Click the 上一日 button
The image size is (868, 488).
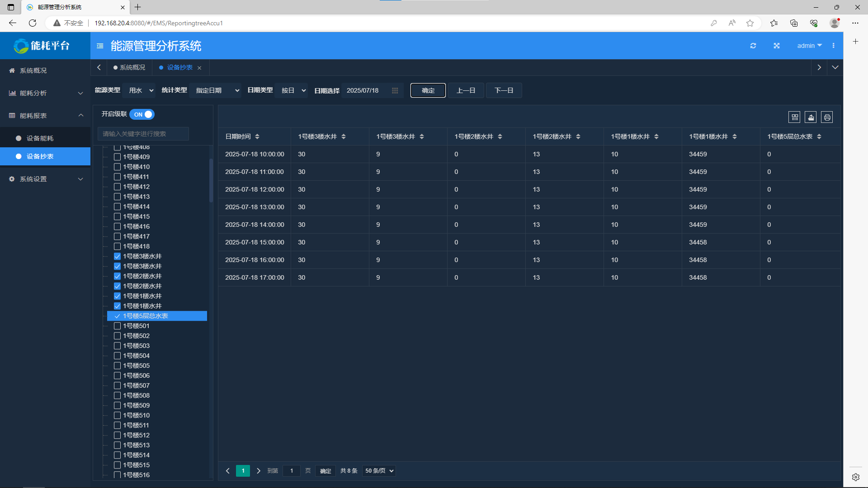[x=466, y=90]
